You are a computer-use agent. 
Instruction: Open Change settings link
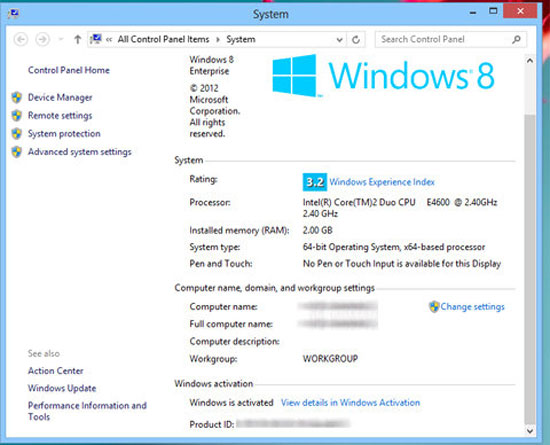[472, 307]
